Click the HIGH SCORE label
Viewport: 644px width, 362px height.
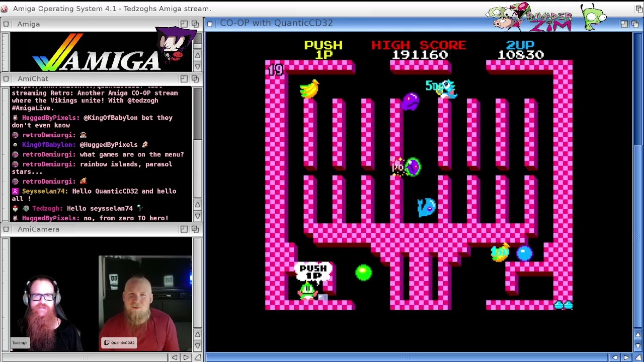tap(419, 45)
